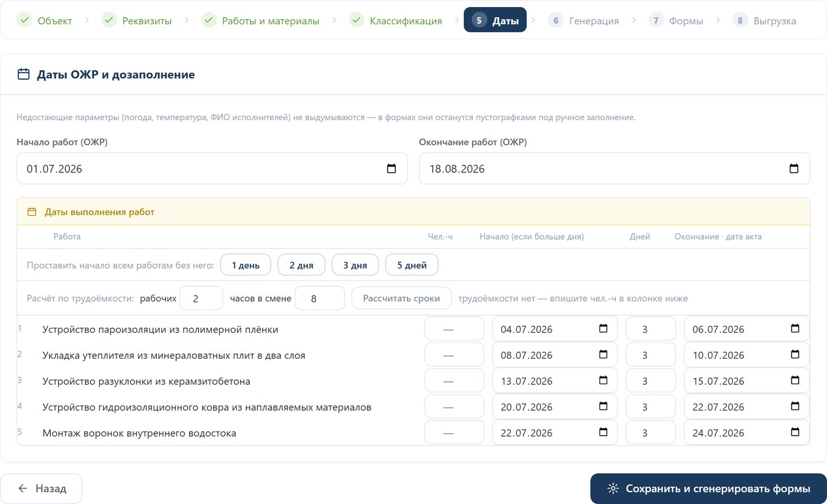The image size is (827, 504).
Task: Jump to step 6 Генерация
Action: coord(584,21)
